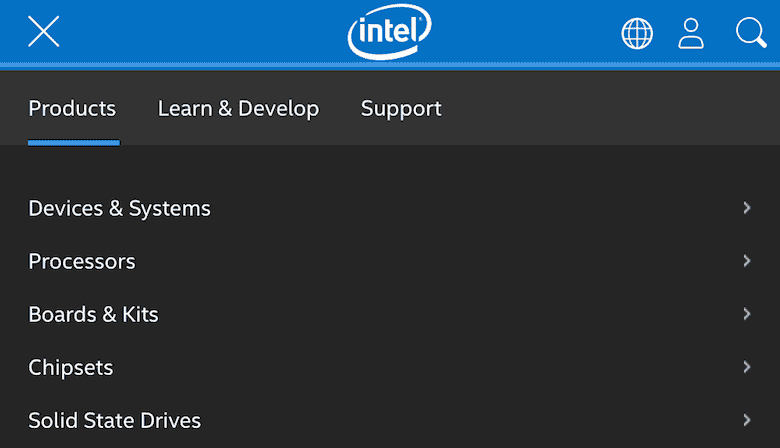This screenshot has height=448, width=780.
Task: Open the Processors menu item
Action: pyautogui.click(x=82, y=261)
